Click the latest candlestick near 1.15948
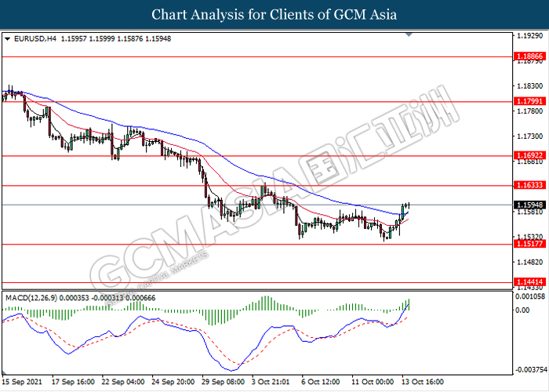Image resolution: width=549 pixels, height=392 pixels. [x=409, y=205]
